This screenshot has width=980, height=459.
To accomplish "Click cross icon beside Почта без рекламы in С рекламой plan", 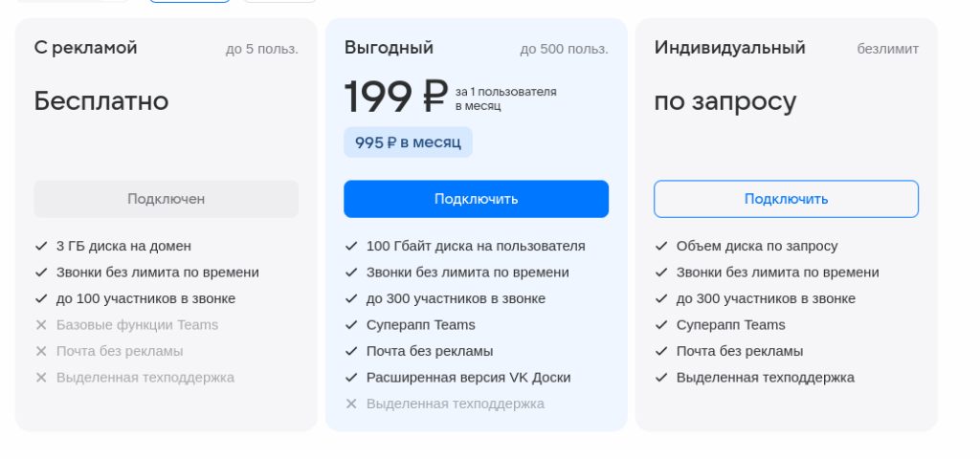I will pyautogui.click(x=41, y=351).
